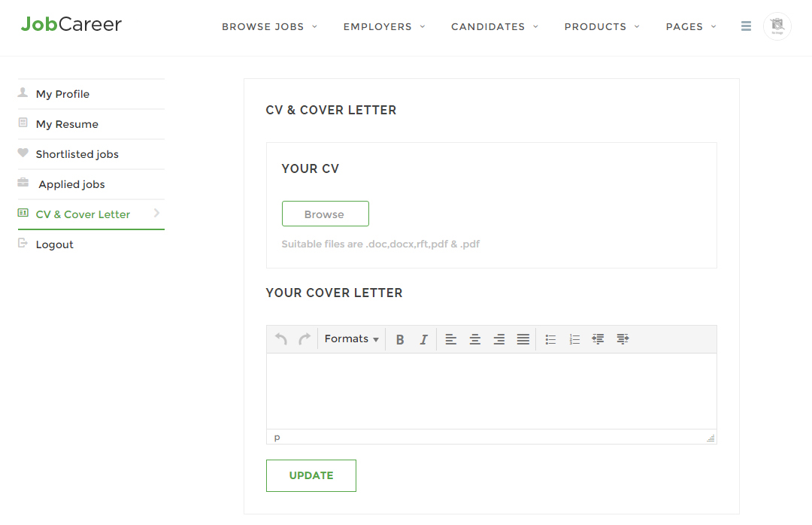Click inside the cover letter text area
This screenshot has width=812, height=525.
tap(491, 391)
